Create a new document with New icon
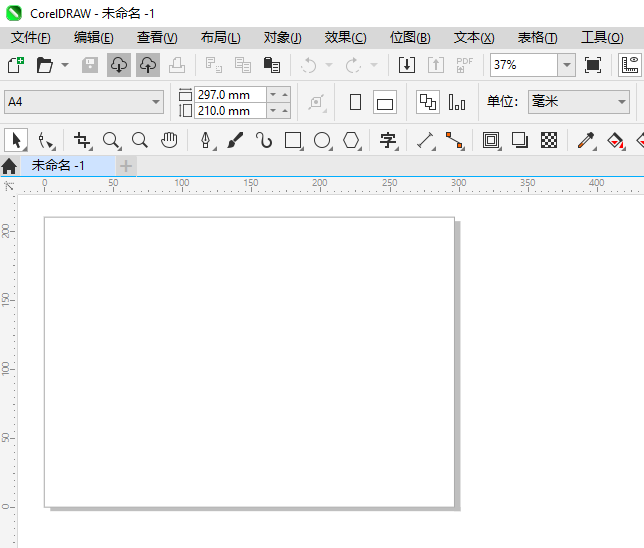Viewport: 644px width, 548px height. tap(16, 65)
